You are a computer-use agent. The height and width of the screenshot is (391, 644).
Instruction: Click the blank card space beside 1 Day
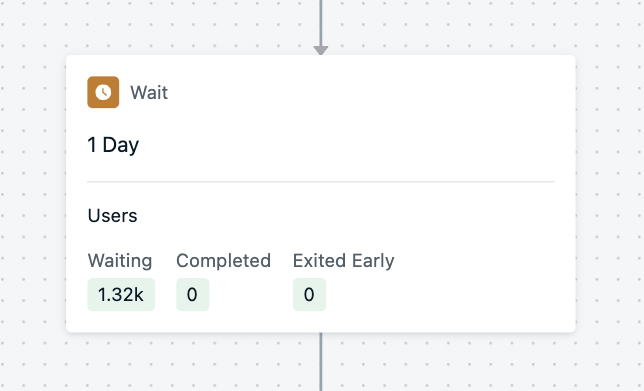click(347, 145)
